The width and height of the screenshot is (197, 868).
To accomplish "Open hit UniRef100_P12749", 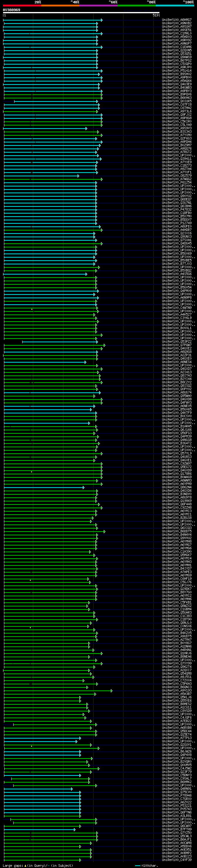I will click(x=176, y=223).
